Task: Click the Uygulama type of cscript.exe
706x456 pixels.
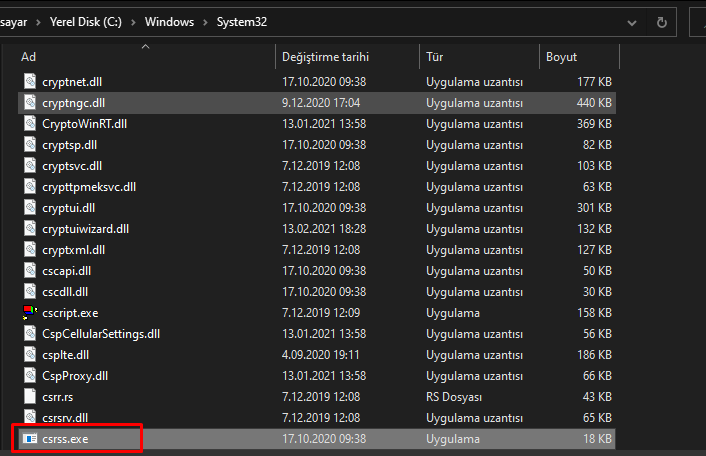Action: 453,313
